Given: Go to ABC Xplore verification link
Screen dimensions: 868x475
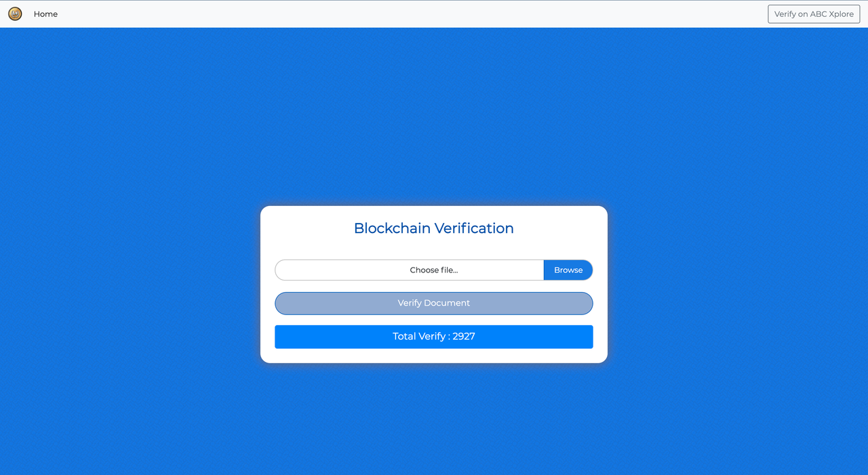Looking at the screenshot, I should pos(814,14).
